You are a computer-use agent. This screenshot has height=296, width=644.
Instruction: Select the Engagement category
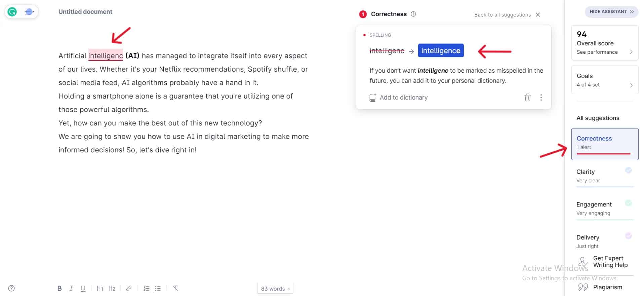[x=605, y=209]
